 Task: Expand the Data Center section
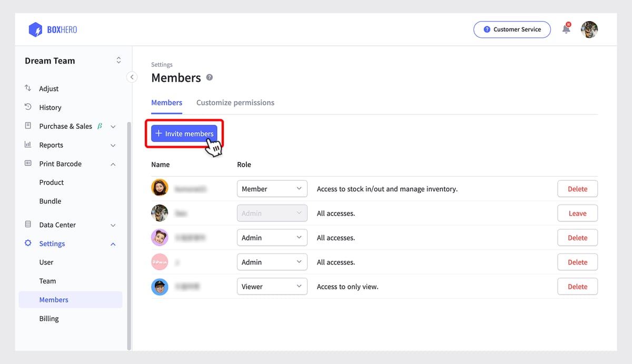pyautogui.click(x=113, y=225)
